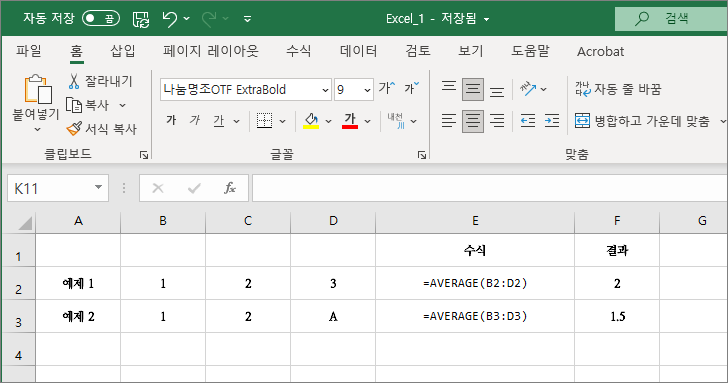Click the middle align icon
Viewport: 728px width, 383px height.
coord(473,89)
